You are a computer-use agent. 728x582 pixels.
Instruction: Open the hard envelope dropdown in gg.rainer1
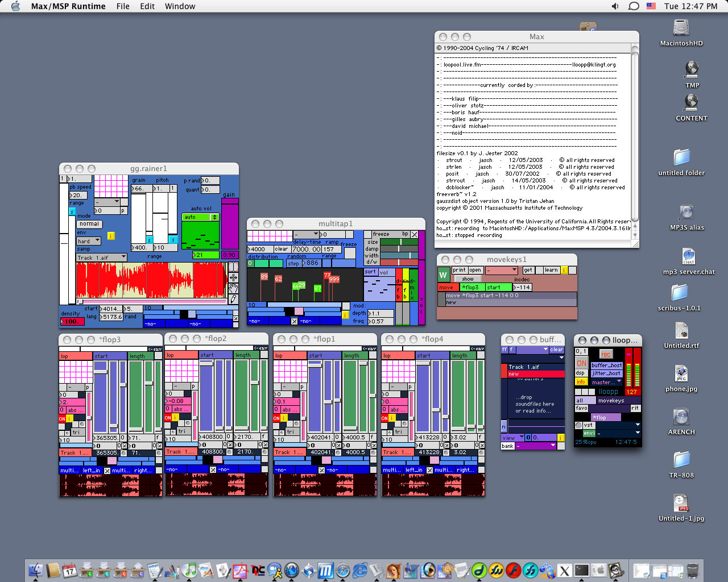(x=89, y=241)
